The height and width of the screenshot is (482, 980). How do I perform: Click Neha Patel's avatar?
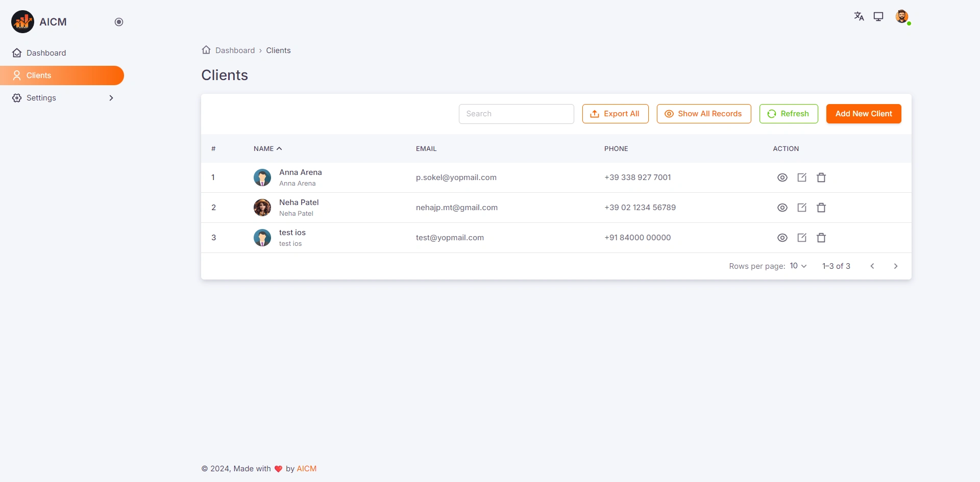click(x=262, y=208)
